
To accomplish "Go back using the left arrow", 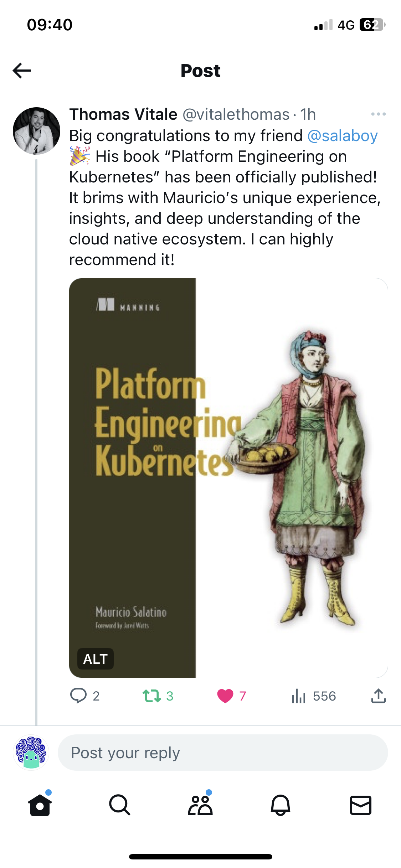I will (x=22, y=71).
